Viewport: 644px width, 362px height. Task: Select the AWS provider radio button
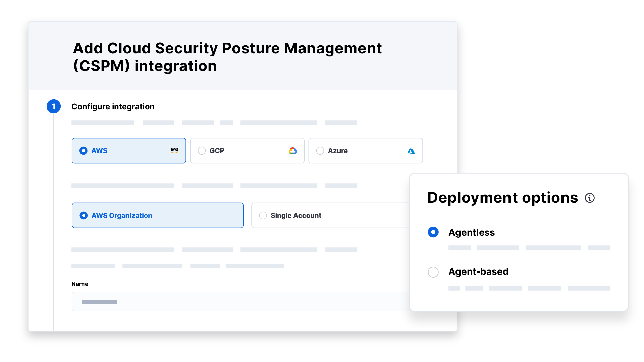tap(84, 151)
